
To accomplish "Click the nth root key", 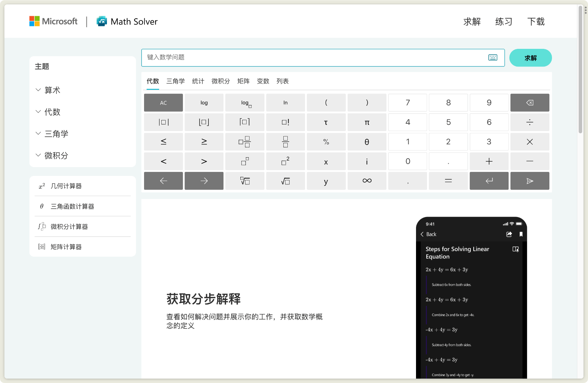I will [x=245, y=181].
